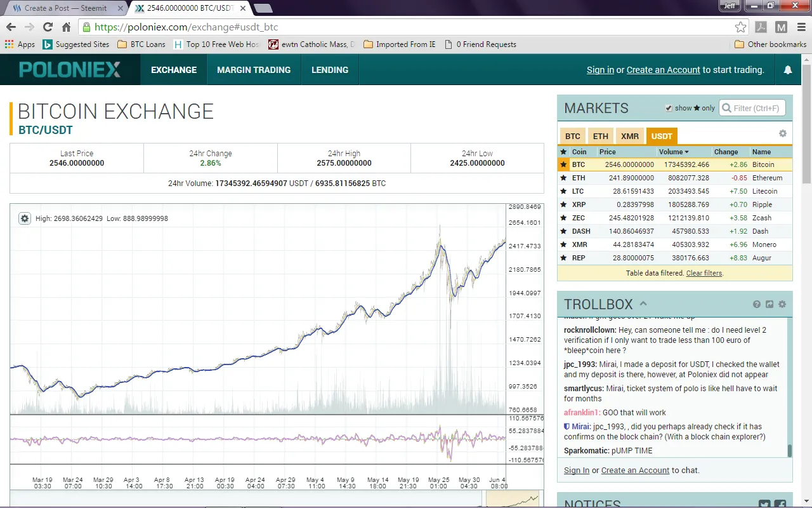Focus the markets Filter input field
The image size is (812, 508).
click(752, 108)
